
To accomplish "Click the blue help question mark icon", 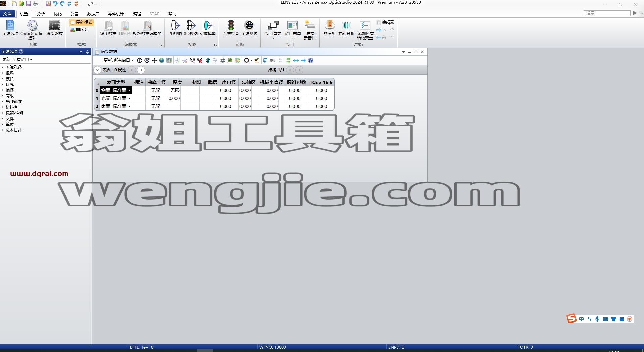I will coord(311,60).
